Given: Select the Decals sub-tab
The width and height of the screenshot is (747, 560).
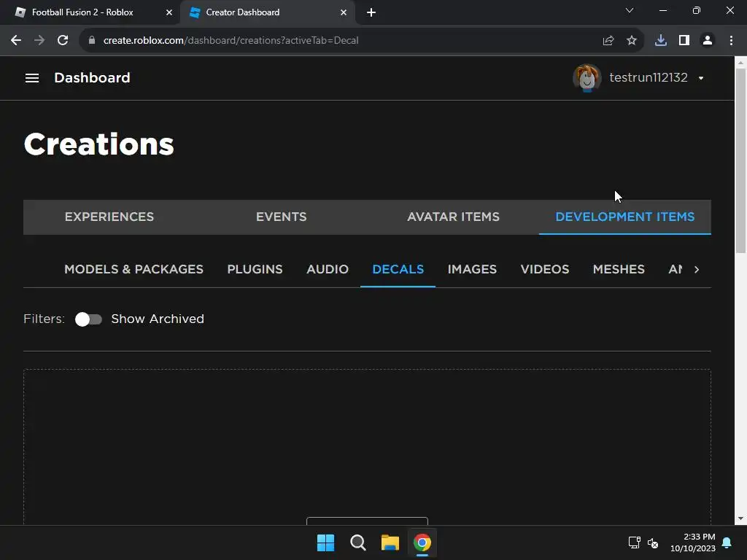Looking at the screenshot, I should click(398, 270).
